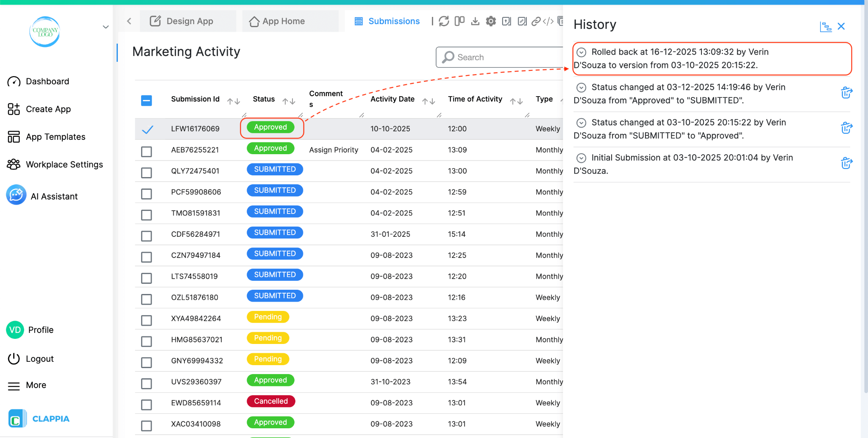Click rollback icon for 03-12-2025 status change
The image size is (868, 438).
pyautogui.click(x=846, y=92)
